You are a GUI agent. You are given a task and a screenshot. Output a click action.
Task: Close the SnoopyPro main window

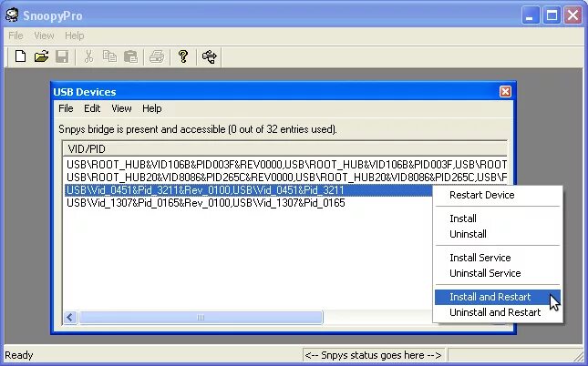[x=573, y=15]
